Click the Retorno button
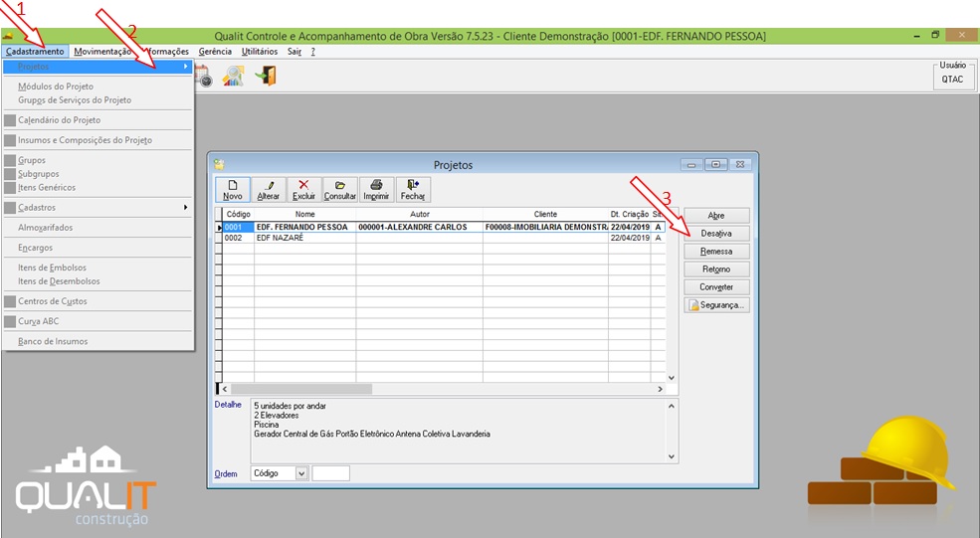 pyautogui.click(x=716, y=269)
